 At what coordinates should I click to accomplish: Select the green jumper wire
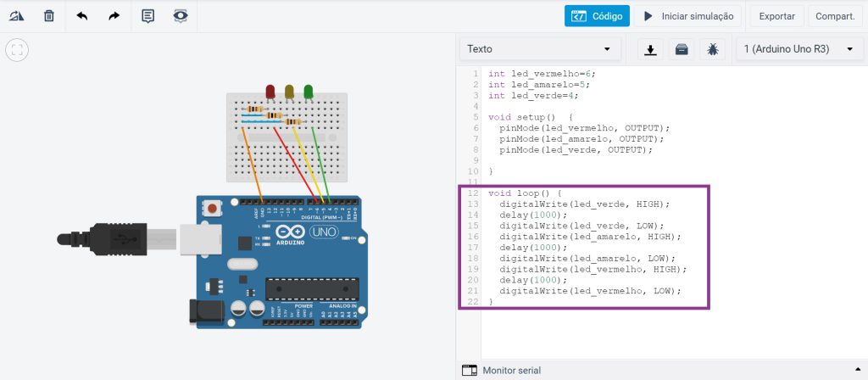pos(321,165)
